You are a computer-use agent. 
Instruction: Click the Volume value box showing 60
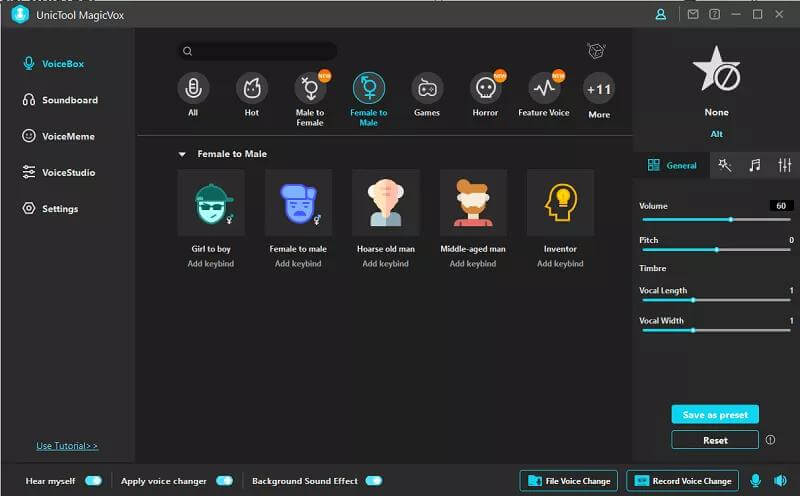(781, 206)
